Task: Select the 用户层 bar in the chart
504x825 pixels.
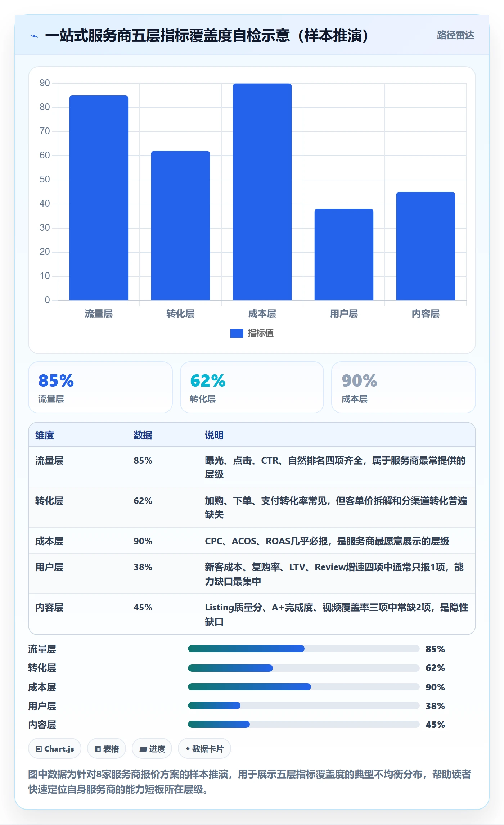Action: 344,254
